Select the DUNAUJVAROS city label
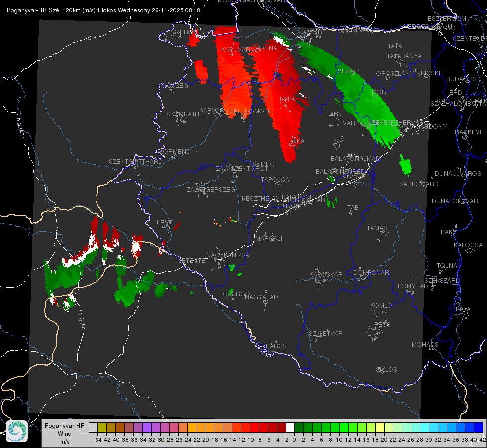 tap(458, 174)
